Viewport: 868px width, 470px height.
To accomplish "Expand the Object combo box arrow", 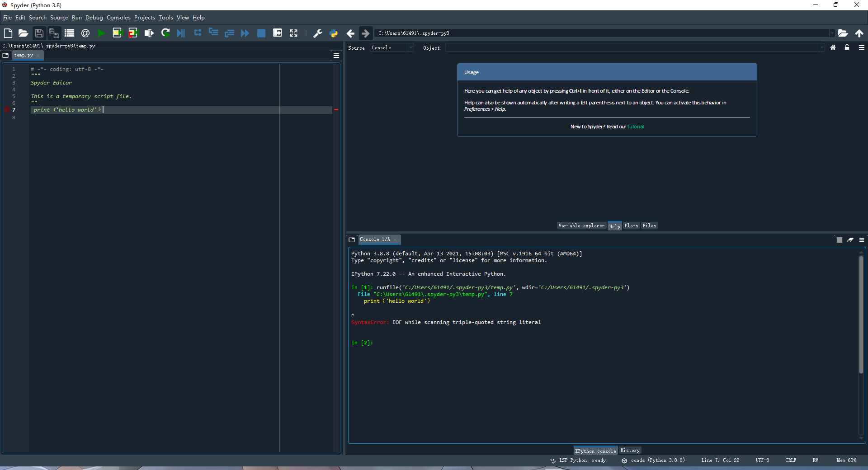I will [821, 47].
